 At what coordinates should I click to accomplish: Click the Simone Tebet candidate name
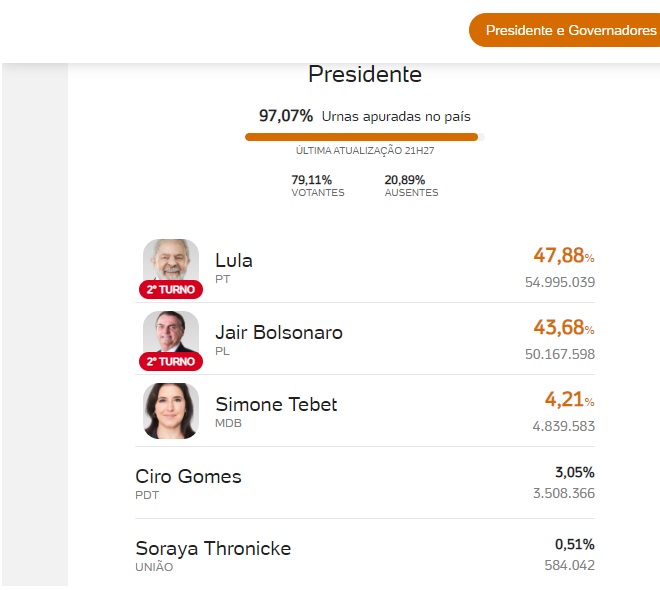[276, 404]
